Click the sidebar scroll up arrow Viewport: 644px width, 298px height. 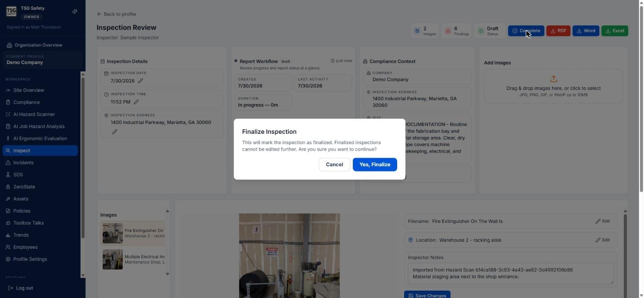(83, 74)
